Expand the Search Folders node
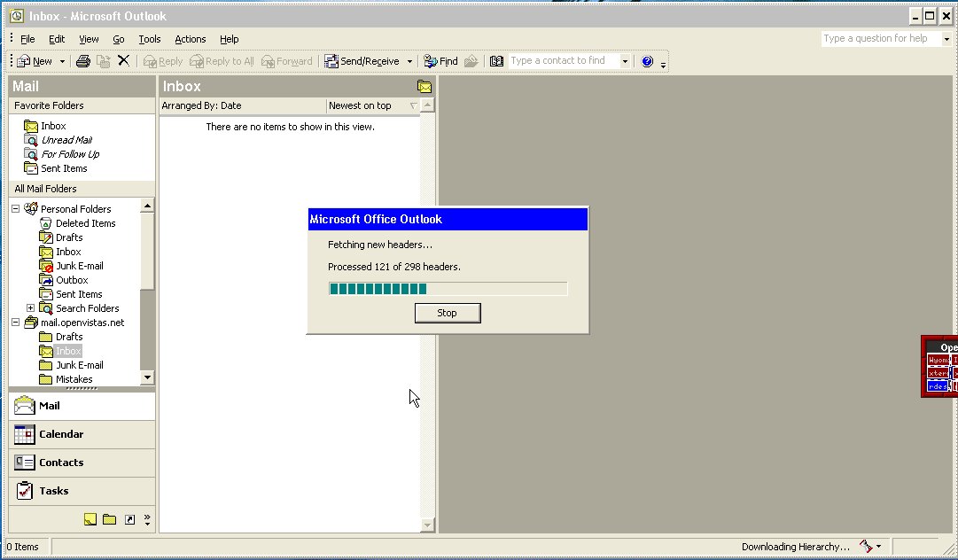958x560 pixels. 30,307
